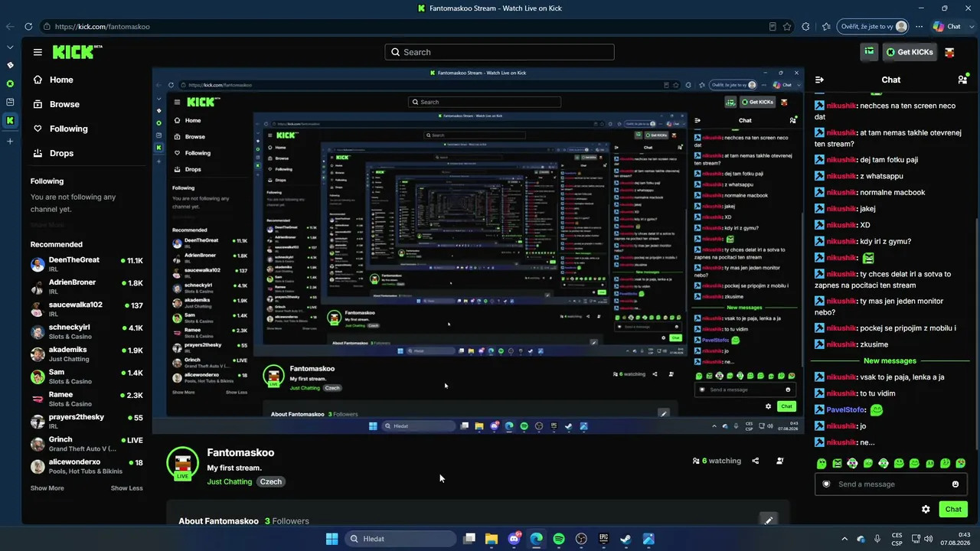The width and height of the screenshot is (980, 551).
Task: Click the green Chat send button
Action: [953, 509]
